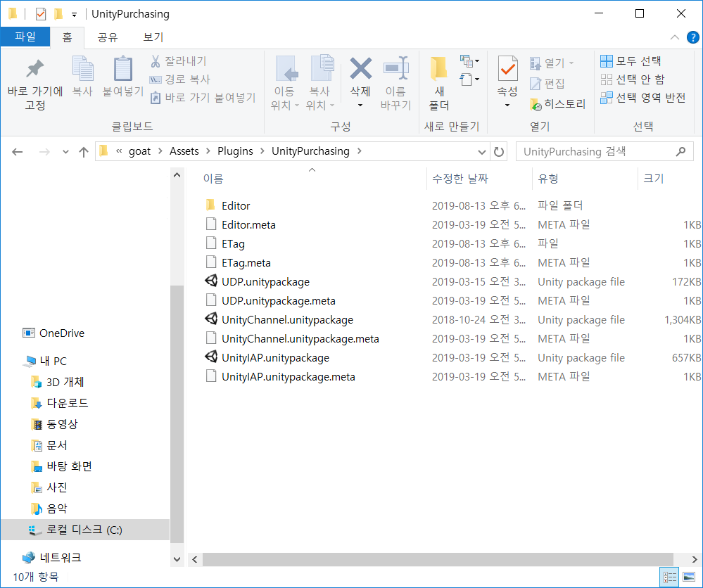Image resolution: width=703 pixels, height=588 pixels.
Task: Click 선택 안 함 (select none)
Action: pyautogui.click(x=633, y=79)
